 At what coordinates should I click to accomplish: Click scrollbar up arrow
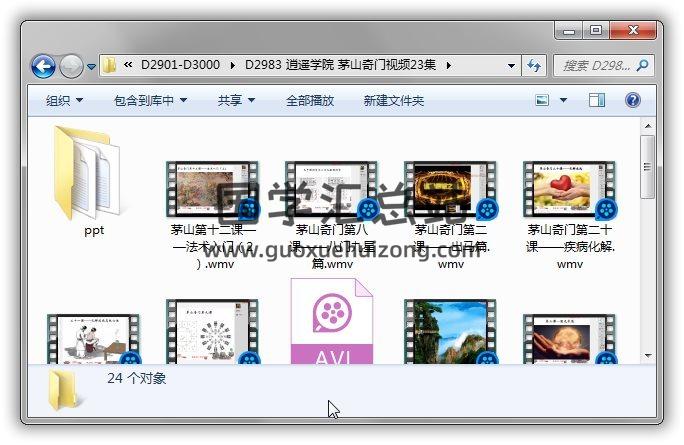click(x=648, y=126)
